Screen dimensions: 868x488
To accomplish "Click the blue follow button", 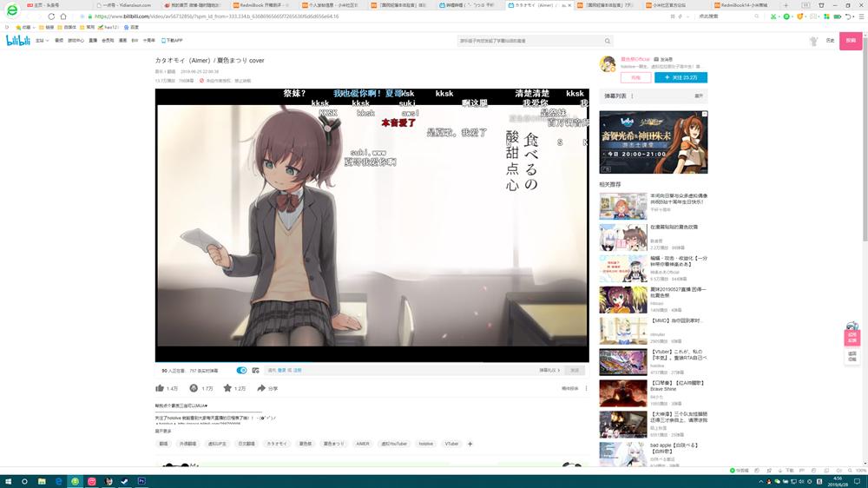I will (x=681, y=77).
